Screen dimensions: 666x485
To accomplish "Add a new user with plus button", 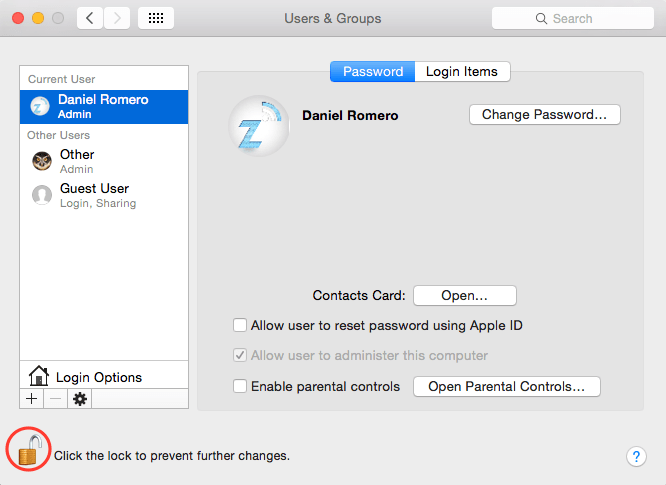I will (x=31, y=399).
